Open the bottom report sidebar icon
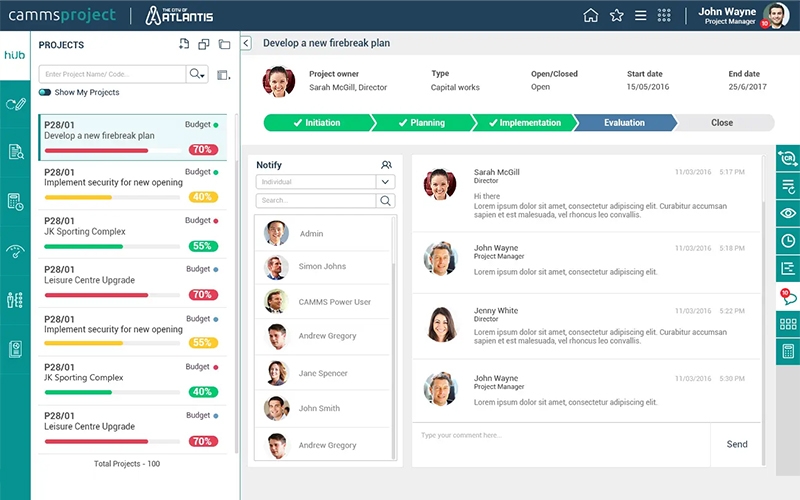 coord(15,349)
